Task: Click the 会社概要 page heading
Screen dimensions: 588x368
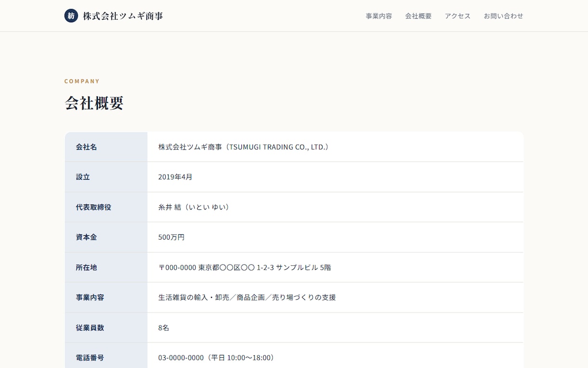Action: 94,103
